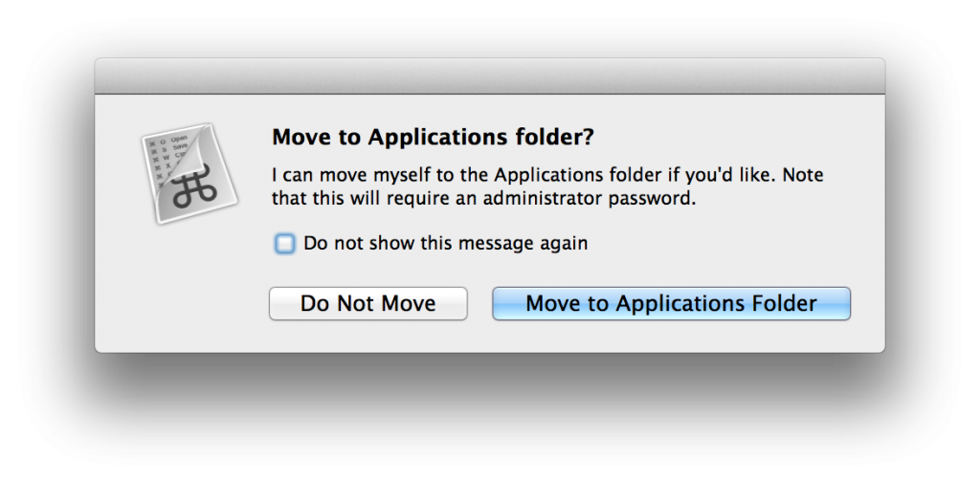Click the 'I can move myself' message line
Image resolution: width=980 pixels, height=484 pixels.
click(x=547, y=175)
